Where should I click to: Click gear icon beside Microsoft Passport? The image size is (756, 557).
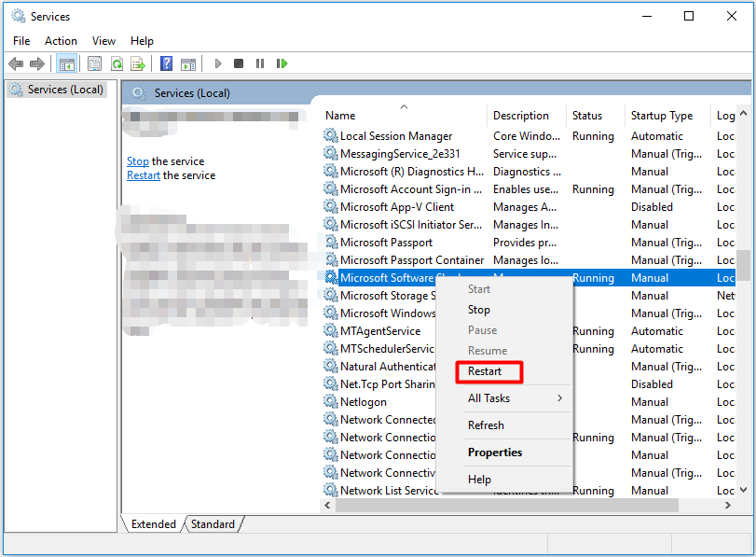330,243
